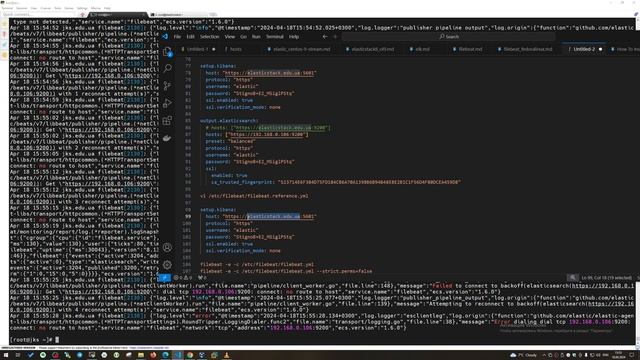Open Firefox from the taskbar
Image resolution: width=640 pixels, height=360 pixels.
(x=153, y=355)
